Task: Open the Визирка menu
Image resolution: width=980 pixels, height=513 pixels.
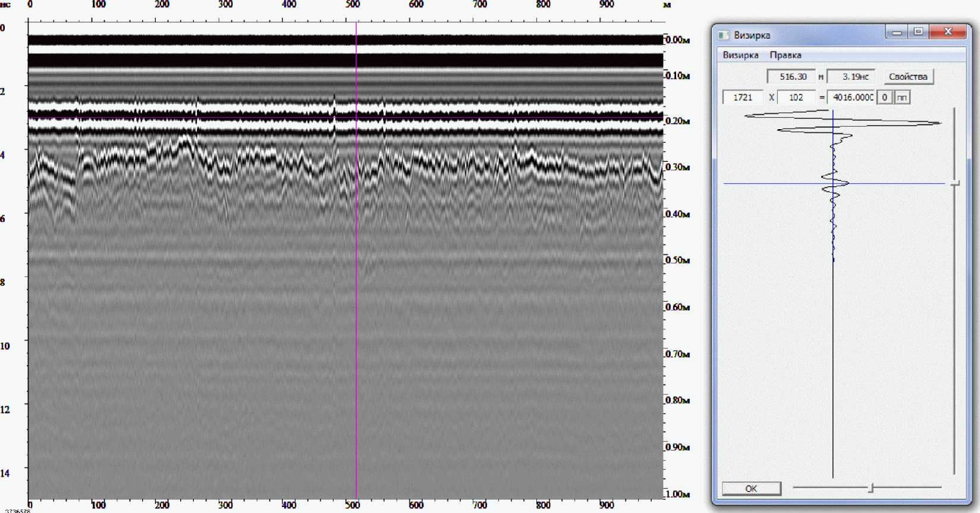Action: [x=740, y=55]
